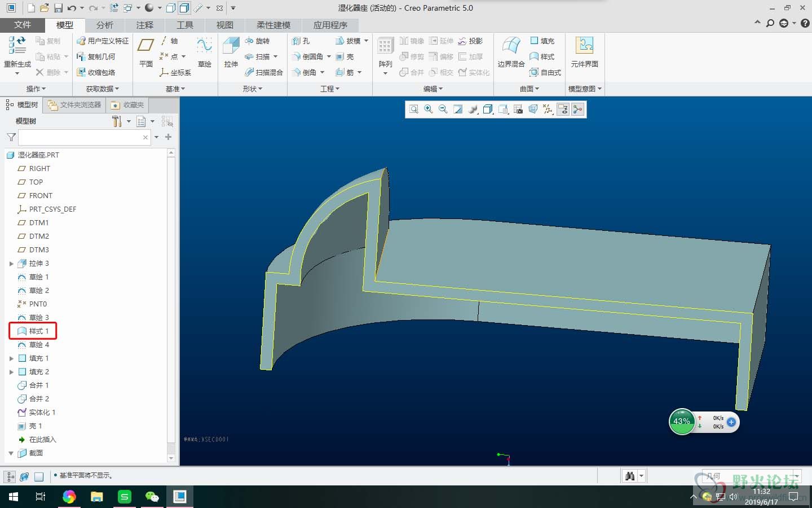Toggle Spin Center display in the graphics toolbar

[577, 110]
